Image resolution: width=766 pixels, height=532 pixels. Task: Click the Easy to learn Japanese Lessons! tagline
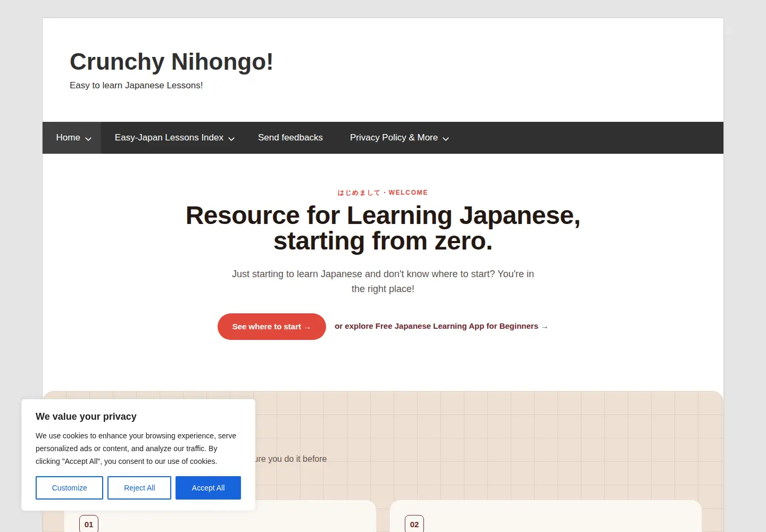pos(136,85)
